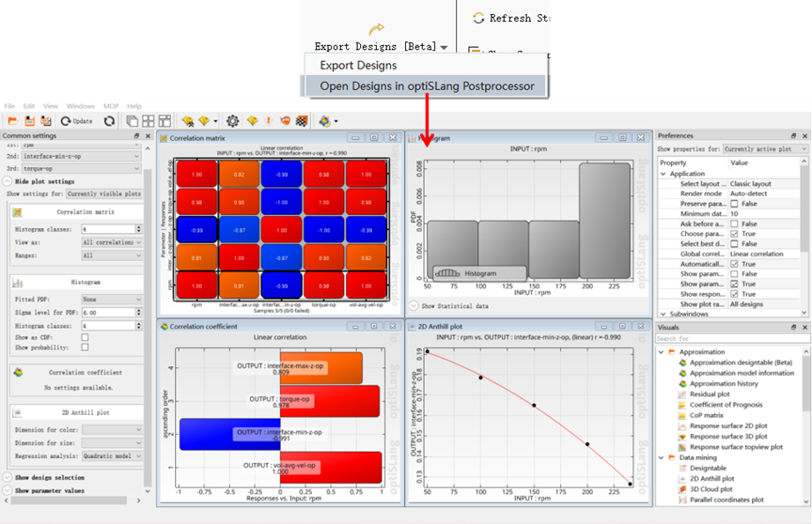Screen dimensions: 812x524
Task: Click the red 1.00 cell at matrix top-left
Action: point(196,175)
